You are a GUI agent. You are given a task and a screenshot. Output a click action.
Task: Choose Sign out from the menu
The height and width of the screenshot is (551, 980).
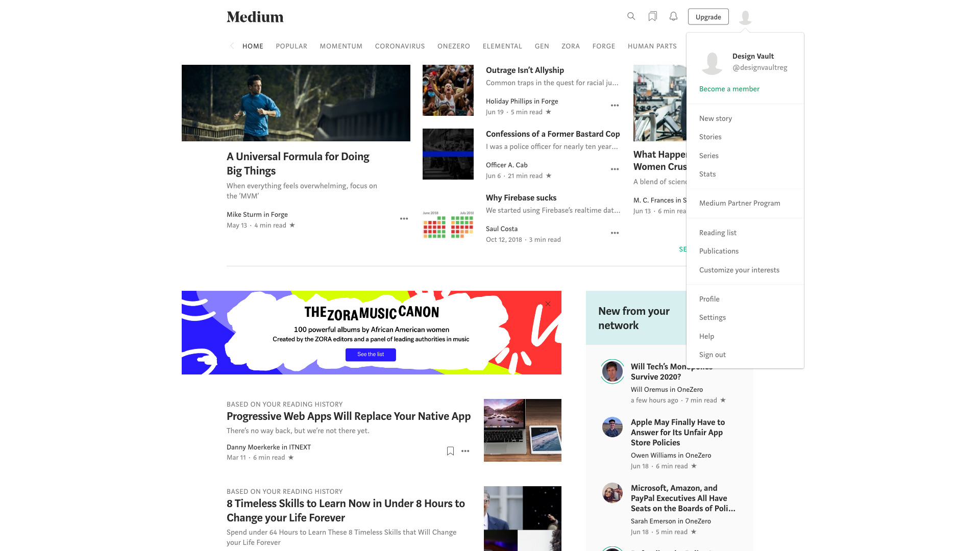pyautogui.click(x=712, y=354)
